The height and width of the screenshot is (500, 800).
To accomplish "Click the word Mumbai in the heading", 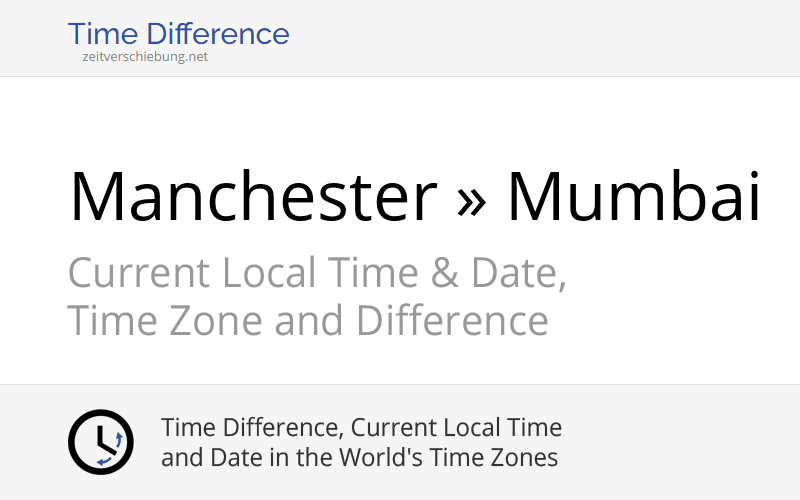I will pyautogui.click(x=634, y=196).
